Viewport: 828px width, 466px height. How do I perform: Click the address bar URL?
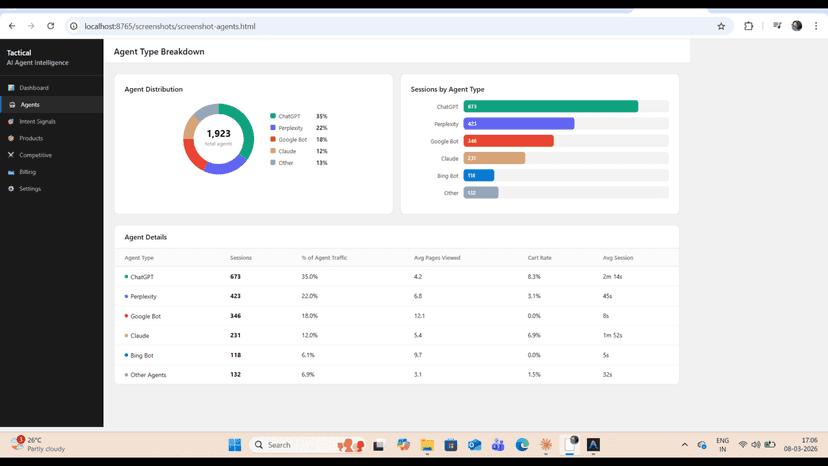[170, 26]
